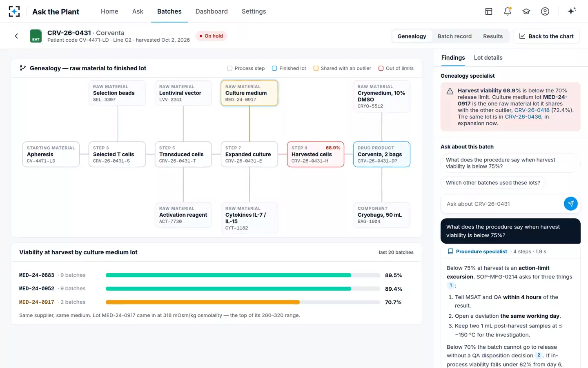This screenshot has width=588, height=368.
Task: Open the Home menu item
Action: coord(109,11)
